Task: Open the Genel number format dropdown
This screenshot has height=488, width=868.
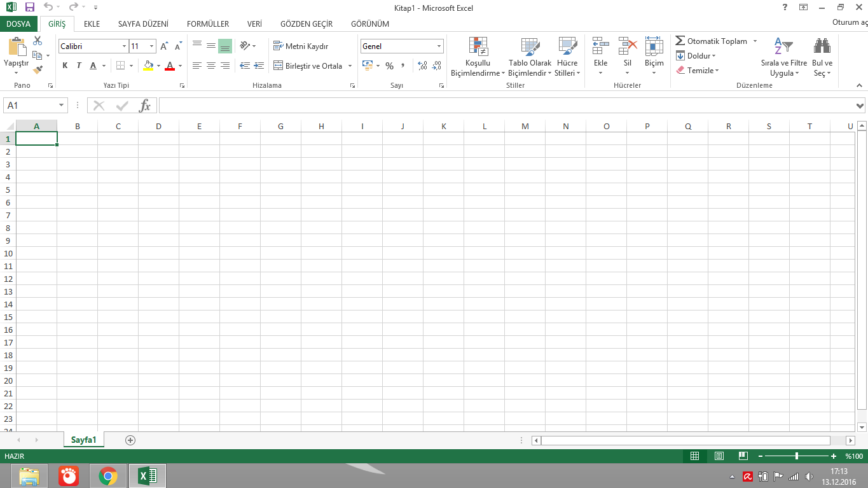Action: point(439,46)
